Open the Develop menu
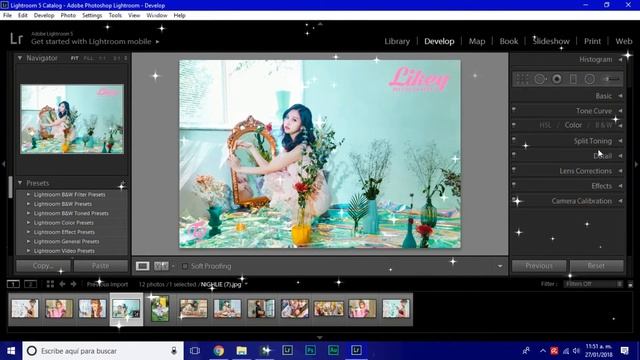Viewport: 640px width, 360px height. pyautogui.click(x=44, y=15)
